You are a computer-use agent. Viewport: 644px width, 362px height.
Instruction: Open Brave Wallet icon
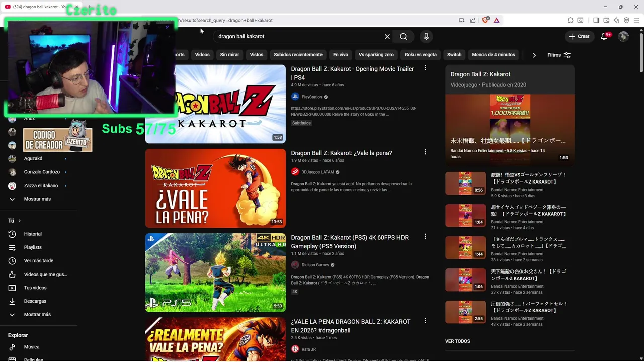[x=606, y=20]
